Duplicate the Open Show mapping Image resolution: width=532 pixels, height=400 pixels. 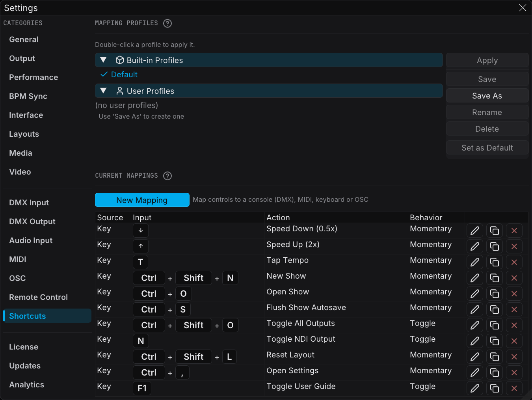pos(495,294)
